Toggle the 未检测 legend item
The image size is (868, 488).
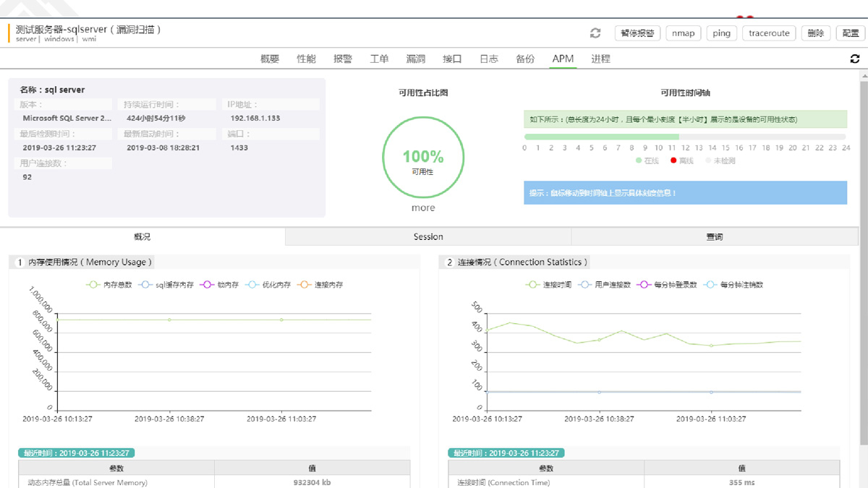point(720,160)
